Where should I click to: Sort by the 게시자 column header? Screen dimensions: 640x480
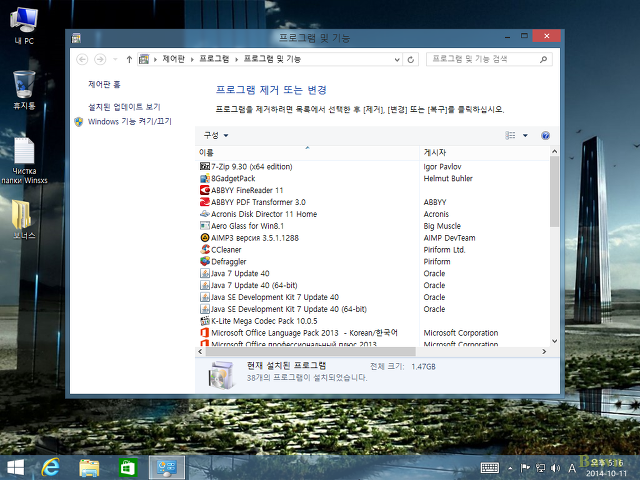tap(484, 153)
